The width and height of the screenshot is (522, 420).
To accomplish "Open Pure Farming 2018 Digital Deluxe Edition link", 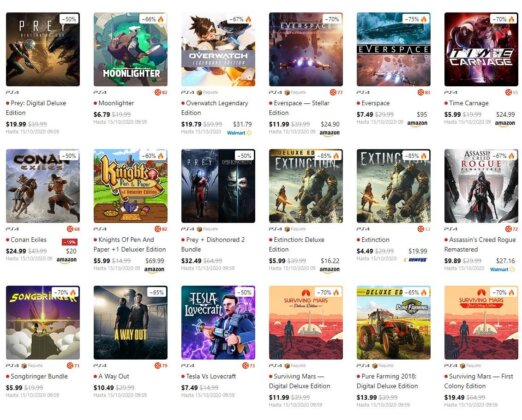I will (387, 381).
